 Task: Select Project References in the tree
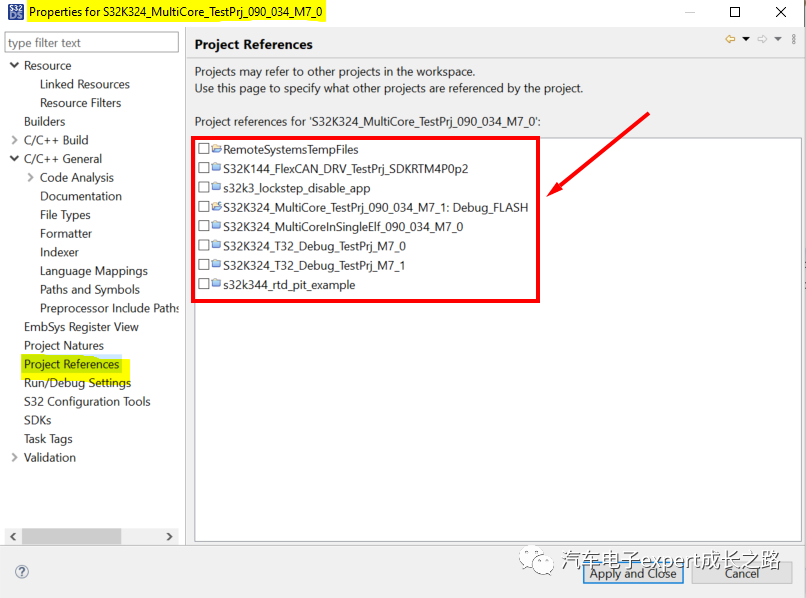click(x=71, y=364)
